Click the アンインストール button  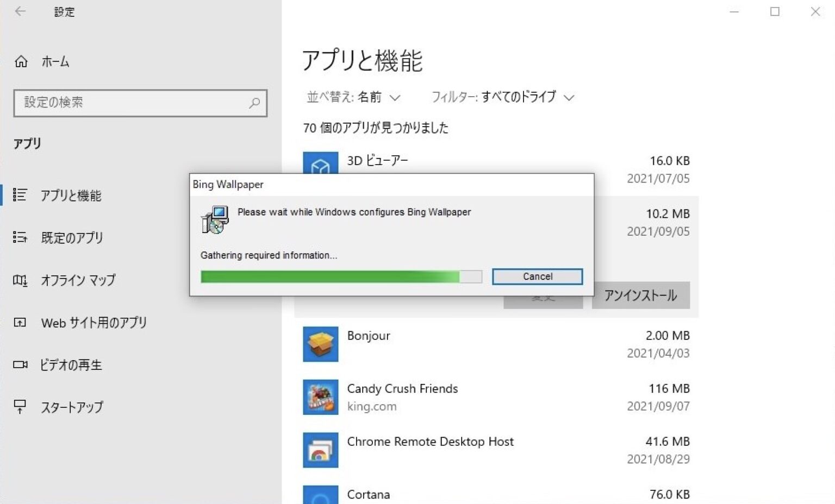640,295
